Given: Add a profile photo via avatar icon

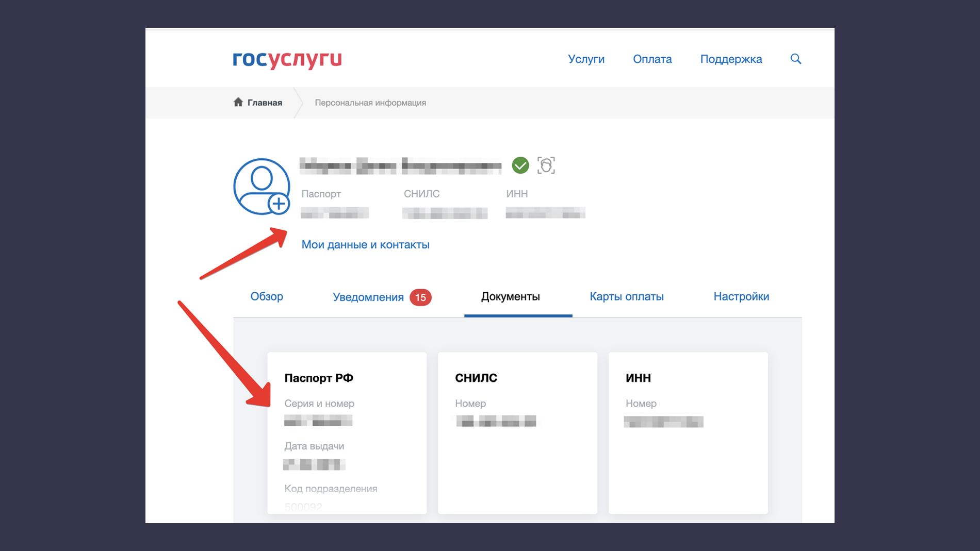Looking at the screenshot, I should tap(262, 187).
